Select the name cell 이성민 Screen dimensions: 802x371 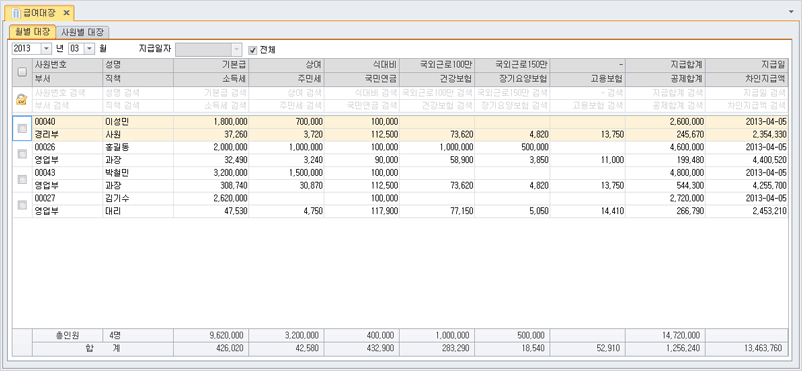coord(138,122)
